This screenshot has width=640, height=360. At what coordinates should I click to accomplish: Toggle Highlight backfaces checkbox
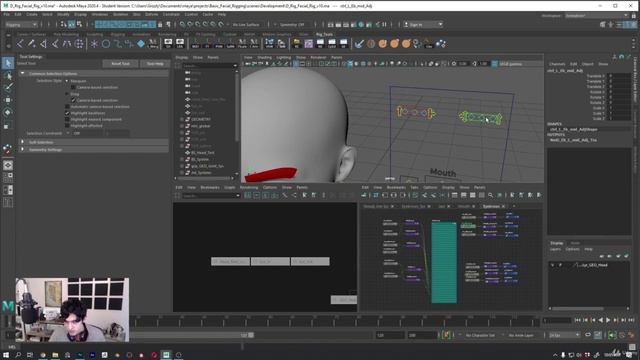click(67, 113)
